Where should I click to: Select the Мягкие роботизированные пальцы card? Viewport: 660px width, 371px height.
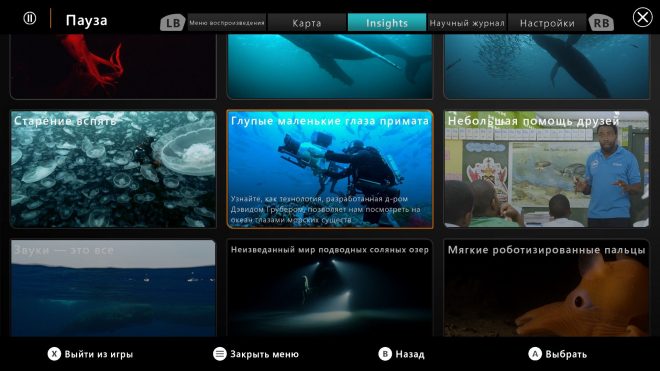pyautogui.click(x=546, y=288)
